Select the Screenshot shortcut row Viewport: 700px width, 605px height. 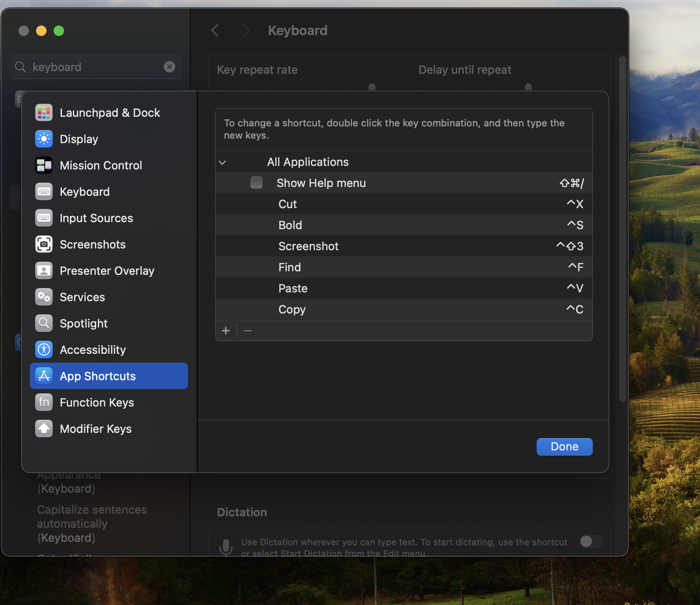click(x=404, y=246)
